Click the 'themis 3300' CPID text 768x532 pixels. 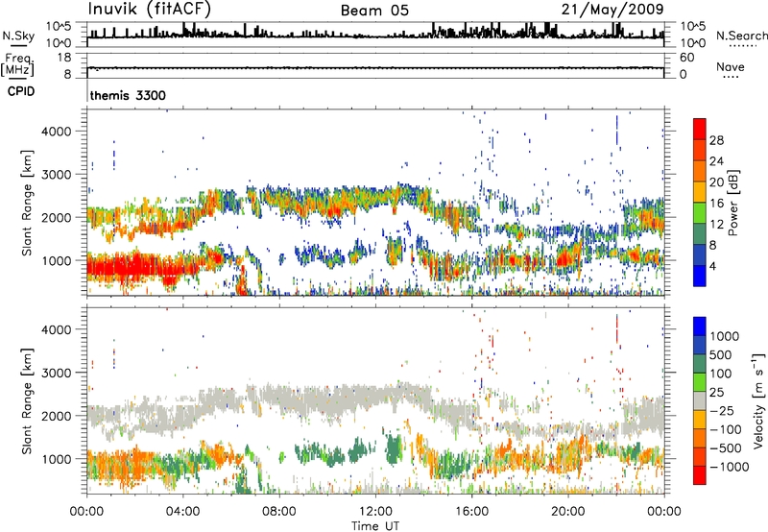[x=128, y=95]
